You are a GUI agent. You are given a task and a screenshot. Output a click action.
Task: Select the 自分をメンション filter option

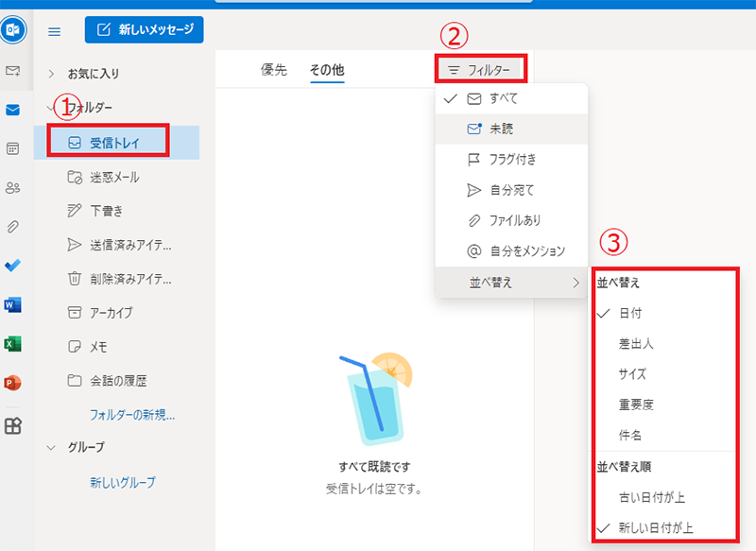point(511,250)
